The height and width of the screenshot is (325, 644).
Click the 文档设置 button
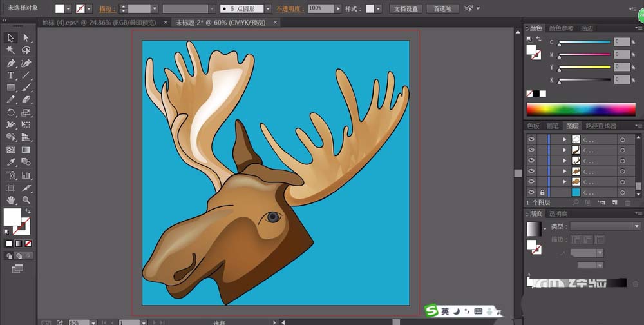click(406, 9)
